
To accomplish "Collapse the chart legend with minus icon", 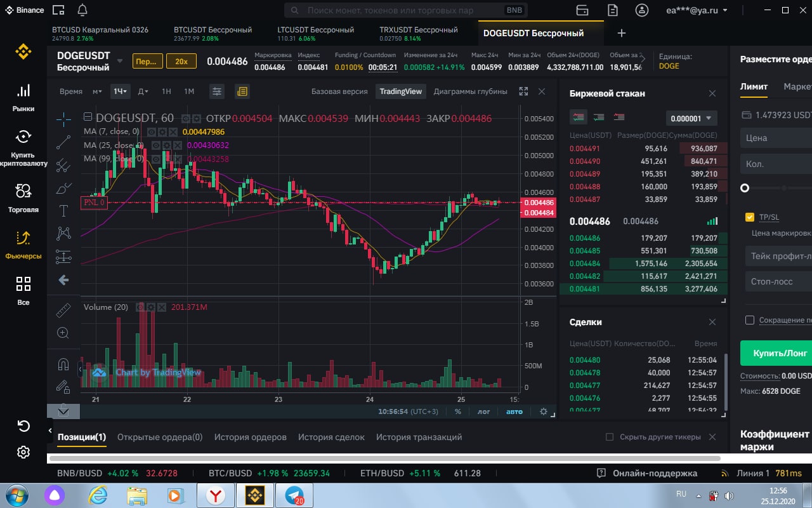I will click(88, 117).
